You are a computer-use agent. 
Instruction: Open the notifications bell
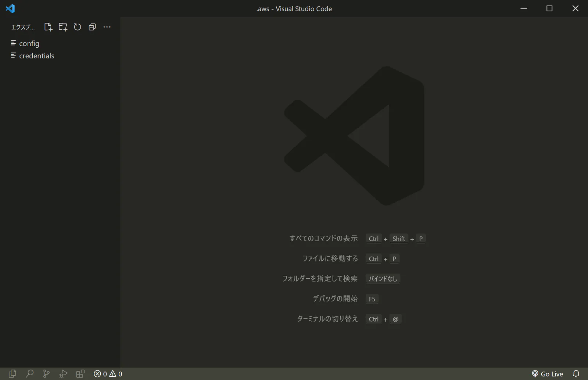coord(576,374)
